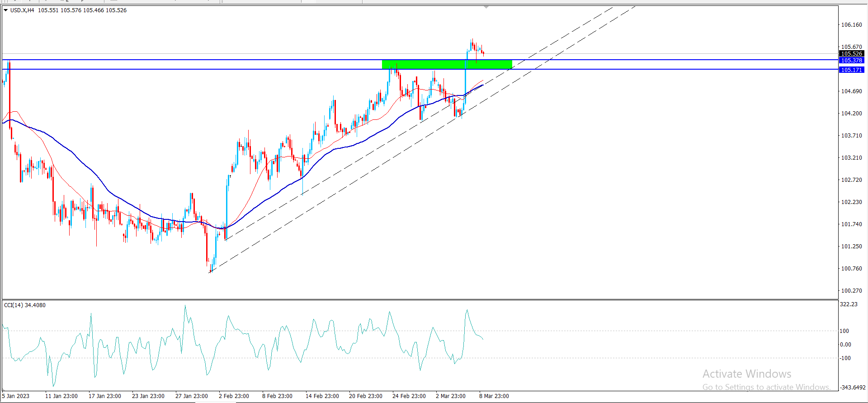Click the 100.760 price scale label
This screenshot has width=868, height=403.
click(851, 269)
